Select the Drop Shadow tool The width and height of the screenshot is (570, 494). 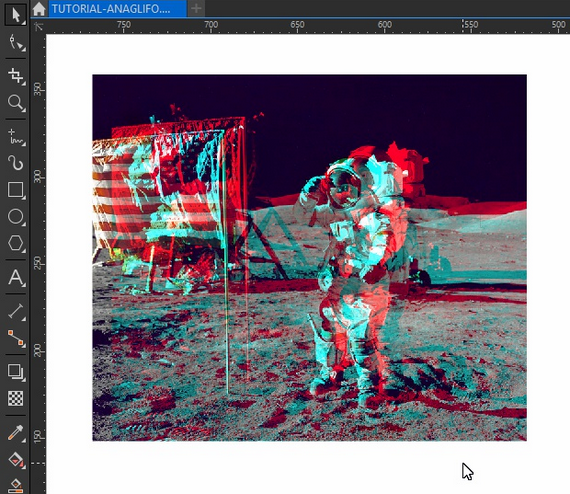click(x=15, y=371)
